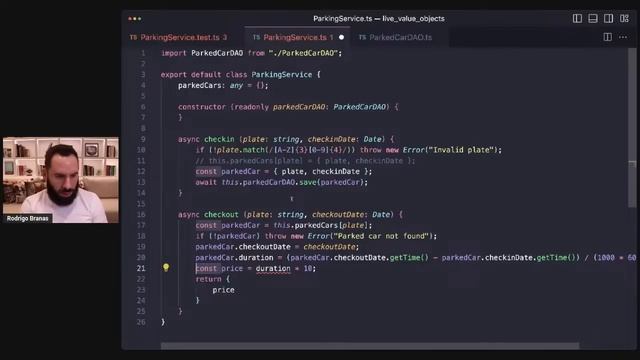Click the price identifier on line 23
The height and width of the screenshot is (360, 640).
click(x=223, y=290)
